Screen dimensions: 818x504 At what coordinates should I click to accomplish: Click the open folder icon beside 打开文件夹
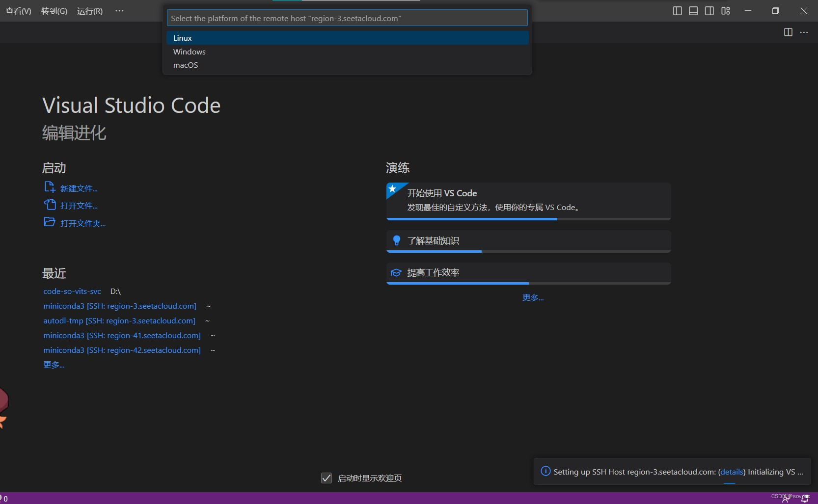[50, 222]
